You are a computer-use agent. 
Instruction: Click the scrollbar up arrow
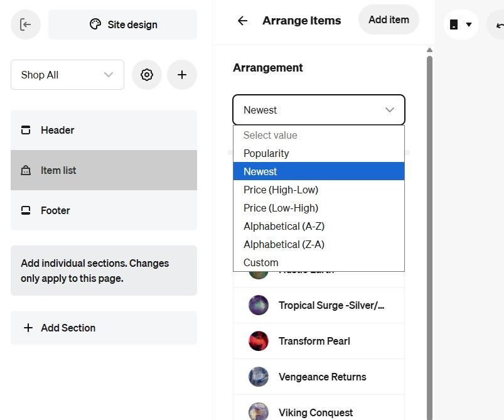pos(429,50)
